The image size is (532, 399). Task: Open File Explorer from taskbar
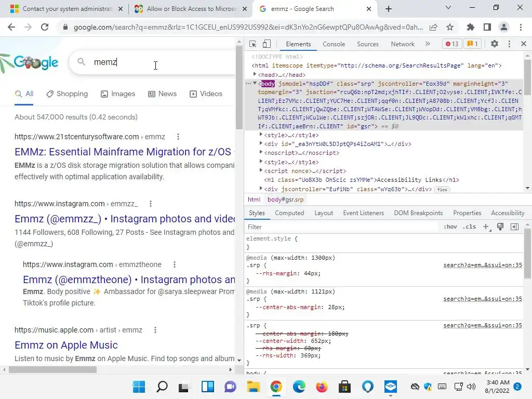point(253,387)
